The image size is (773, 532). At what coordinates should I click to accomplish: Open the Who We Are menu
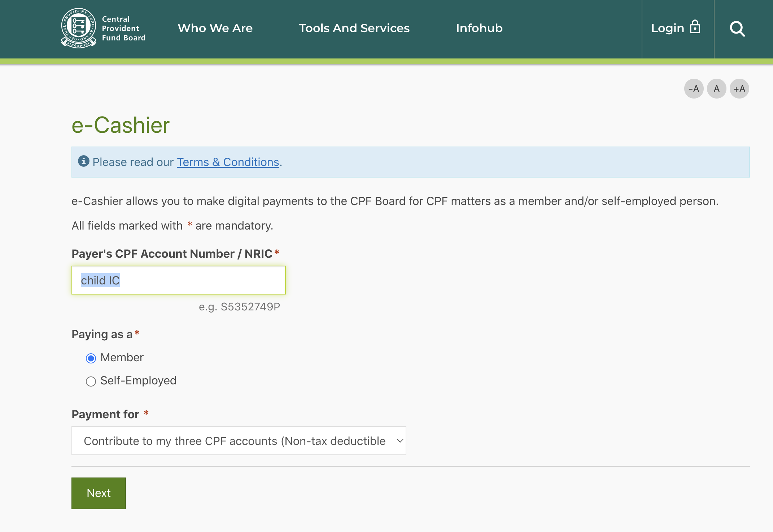click(215, 28)
